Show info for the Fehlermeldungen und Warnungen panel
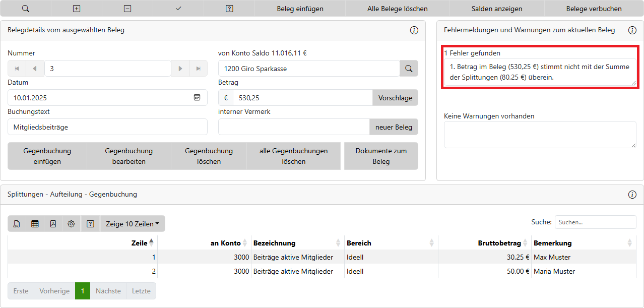This screenshot has height=308, width=644. point(632,30)
